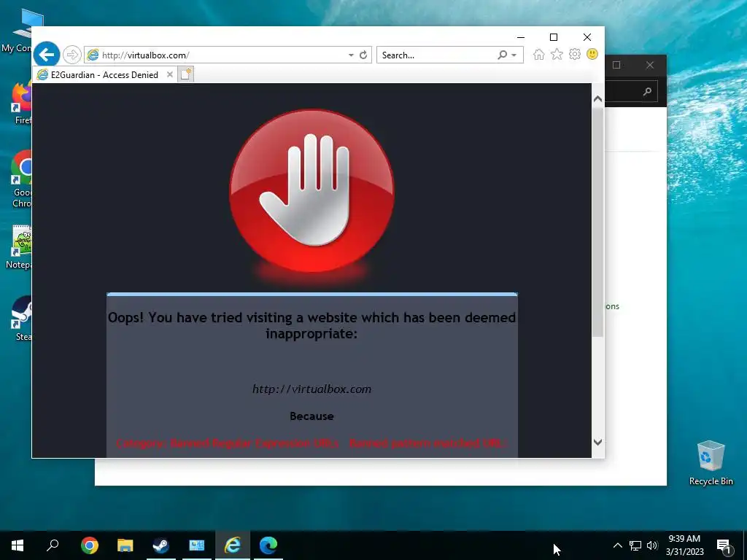Open Steam from the taskbar
The image size is (747, 560).
[x=161, y=545]
